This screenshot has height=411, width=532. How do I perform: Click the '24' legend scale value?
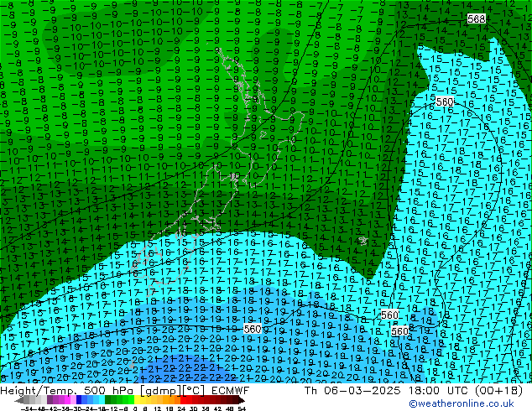tap(181, 408)
